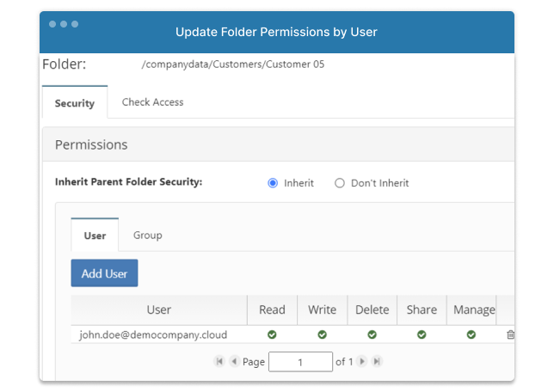This screenshot has width=554, height=392.
Task: Toggle Share permission checkmark for john.doe
Action: [422, 334]
